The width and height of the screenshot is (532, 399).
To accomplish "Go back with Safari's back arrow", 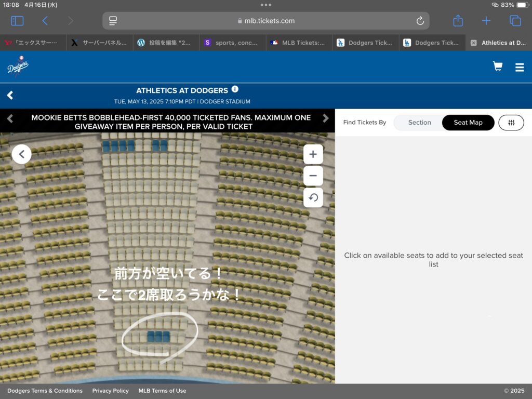I will pos(45,21).
